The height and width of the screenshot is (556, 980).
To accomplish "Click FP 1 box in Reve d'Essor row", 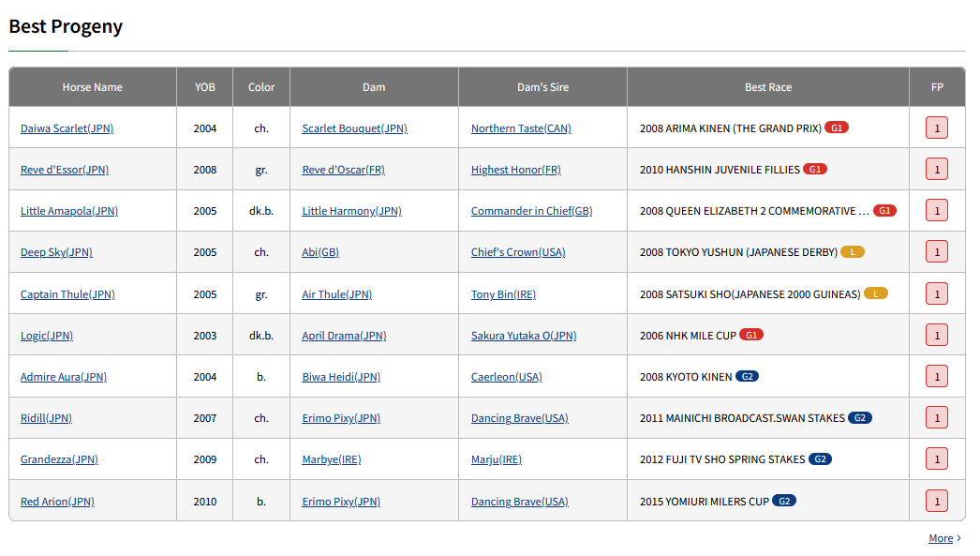I will click(937, 169).
